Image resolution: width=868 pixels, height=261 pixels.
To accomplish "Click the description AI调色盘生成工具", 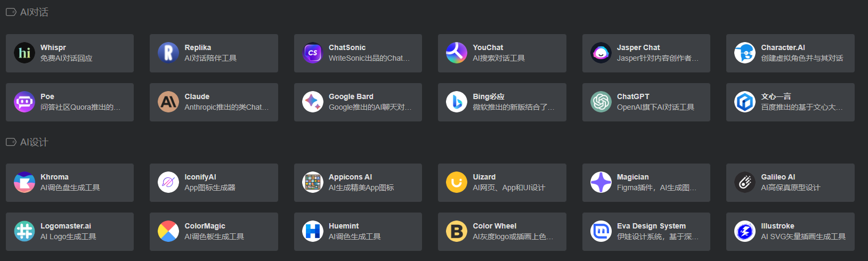I will coord(70,187).
